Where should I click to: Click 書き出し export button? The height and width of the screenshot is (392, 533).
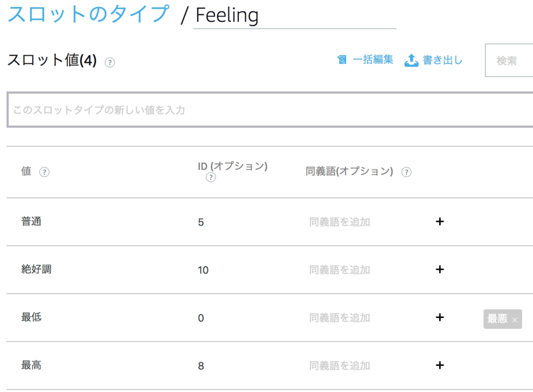click(434, 60)
